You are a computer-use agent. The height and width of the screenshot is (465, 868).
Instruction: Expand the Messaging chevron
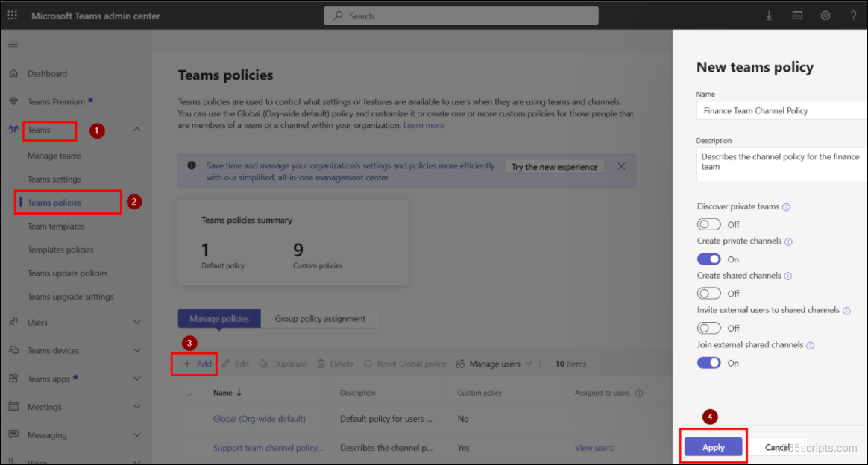(x=136, y=434)
